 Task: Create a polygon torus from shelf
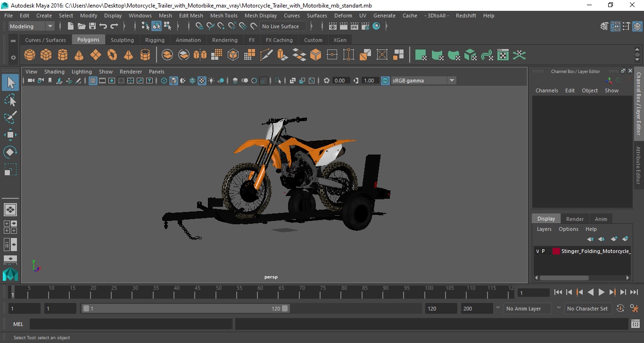[112, 55]
